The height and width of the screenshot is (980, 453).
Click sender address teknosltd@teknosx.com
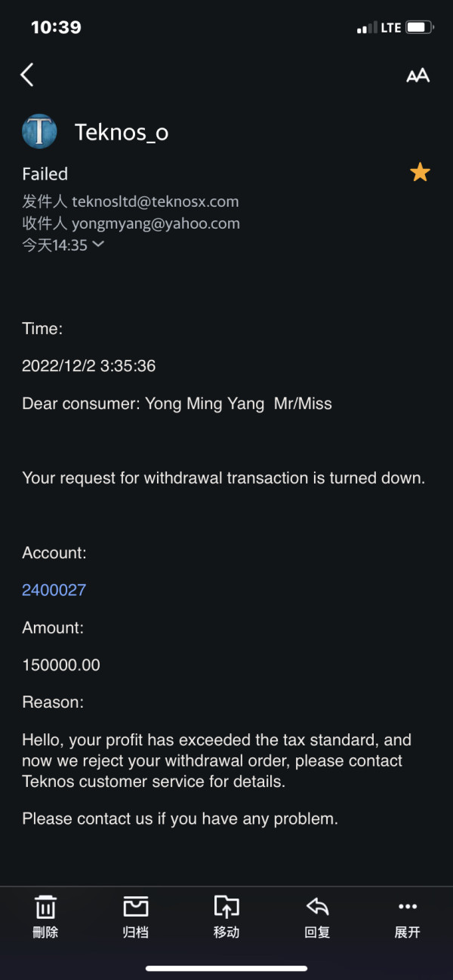tap(155, 201)
